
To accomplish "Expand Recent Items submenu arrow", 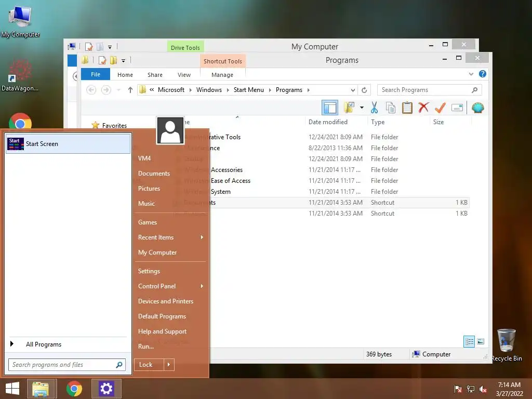I will (x=202, y=237).
